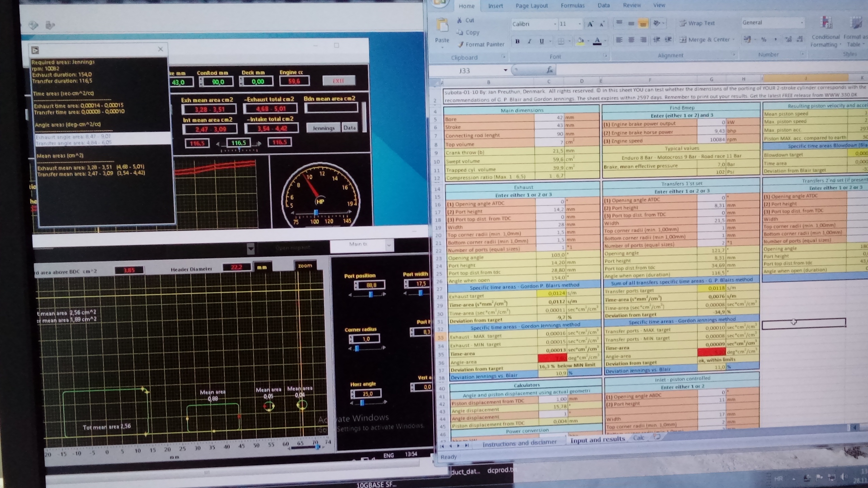Open the Conditional Formatting menu
Viewport: 868px width, 488px height.
(826, 32)
